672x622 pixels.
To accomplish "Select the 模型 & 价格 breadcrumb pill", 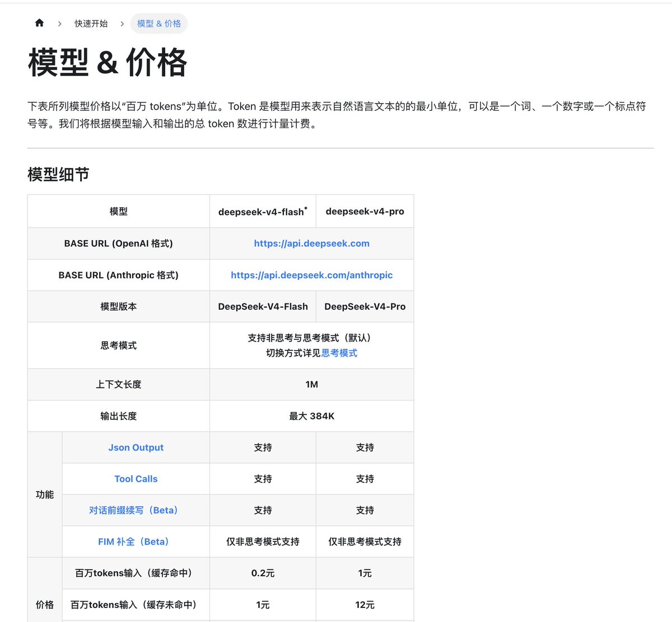I will [159, 24].
